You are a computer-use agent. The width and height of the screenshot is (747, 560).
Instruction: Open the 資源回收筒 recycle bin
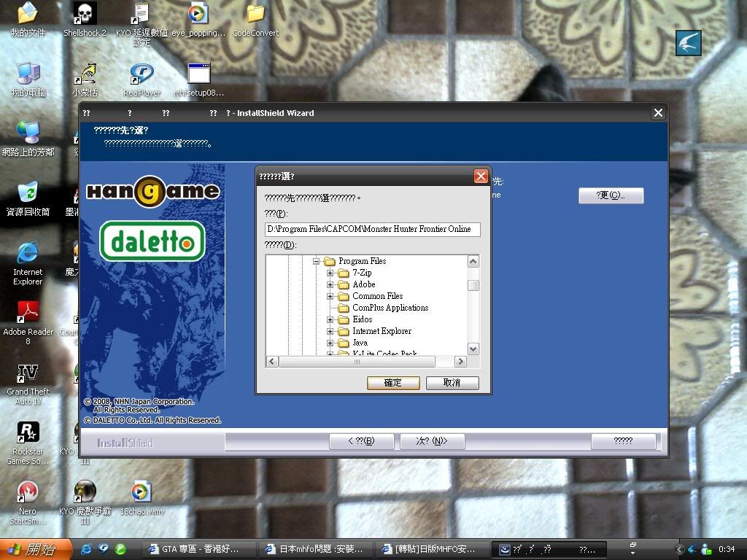[x=28, y=198]
